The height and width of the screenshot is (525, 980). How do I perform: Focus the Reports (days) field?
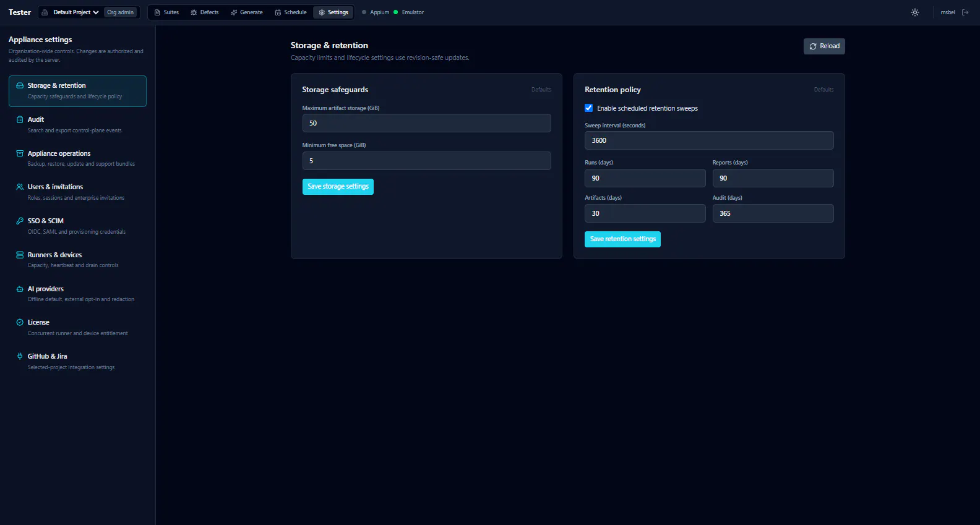[773, 178]
